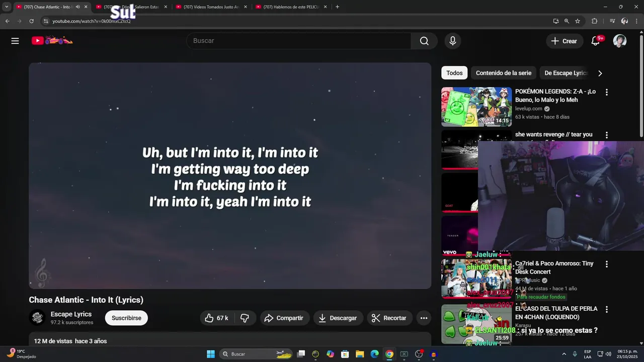Subscribe to Escape Lyrics with Suscribirse
The width and height of the screenshot is (644, 362).
pos(126,318)
